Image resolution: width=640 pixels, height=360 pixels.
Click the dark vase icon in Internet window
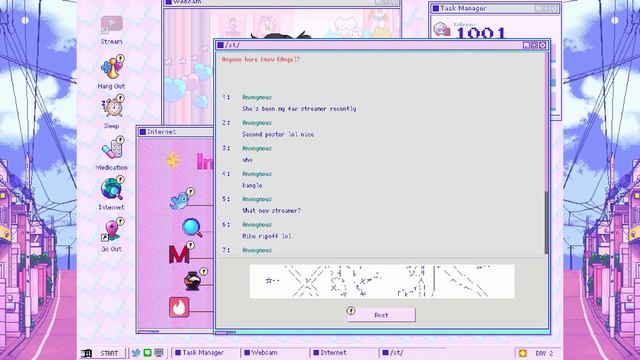pyautogui.click(x=194, y=280)
